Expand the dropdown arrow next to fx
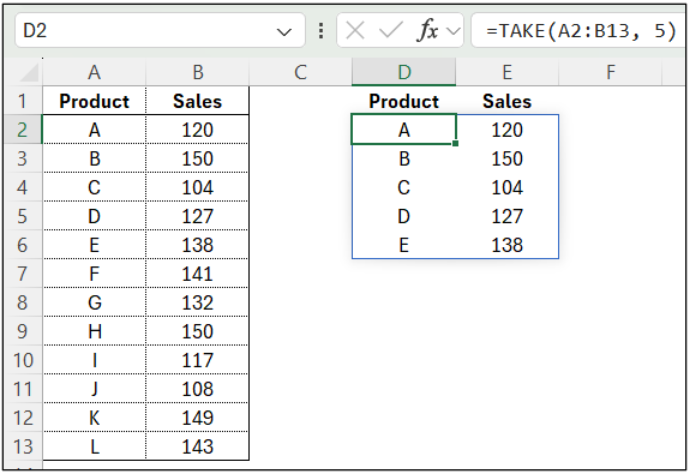The image size is (693, 474). (453, 31)
